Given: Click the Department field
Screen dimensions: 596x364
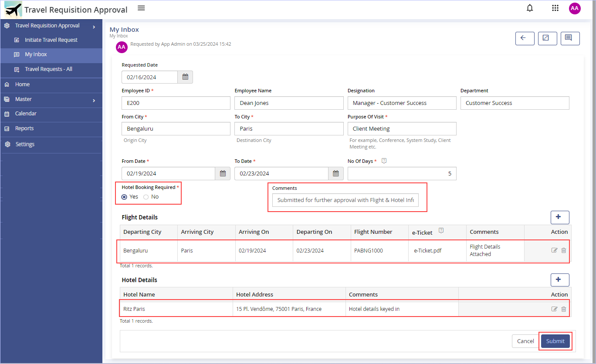Looking at the screenshot, I should (515, 103).
